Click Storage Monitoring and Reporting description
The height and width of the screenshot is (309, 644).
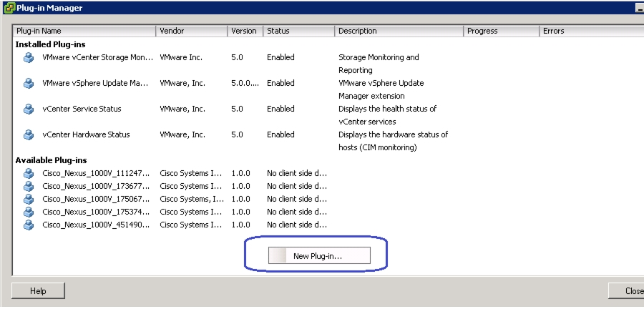379,64
